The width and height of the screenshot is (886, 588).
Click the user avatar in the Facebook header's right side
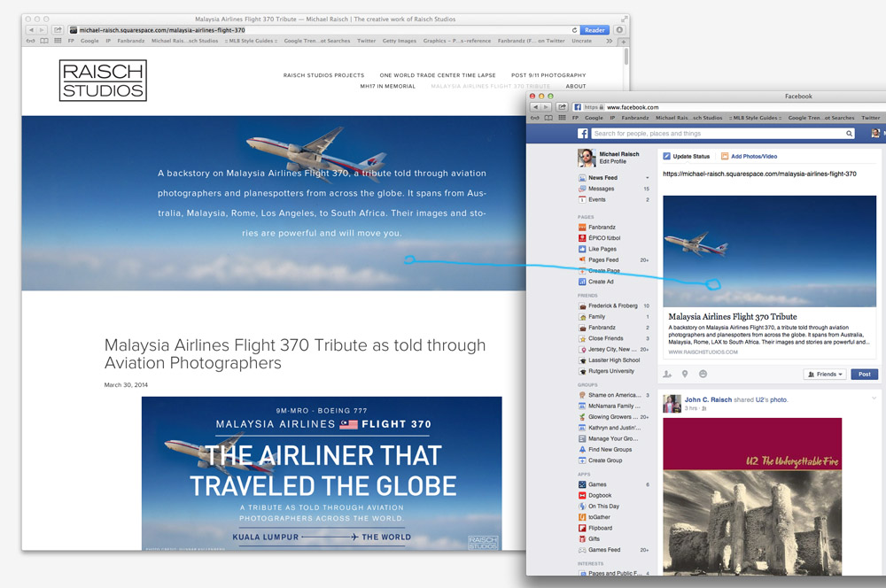[x=875, y=134]
